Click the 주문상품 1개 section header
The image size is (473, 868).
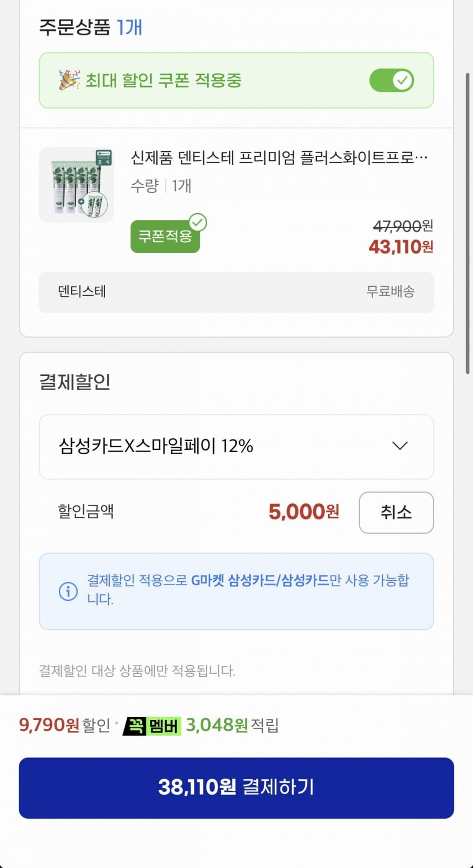91,27
